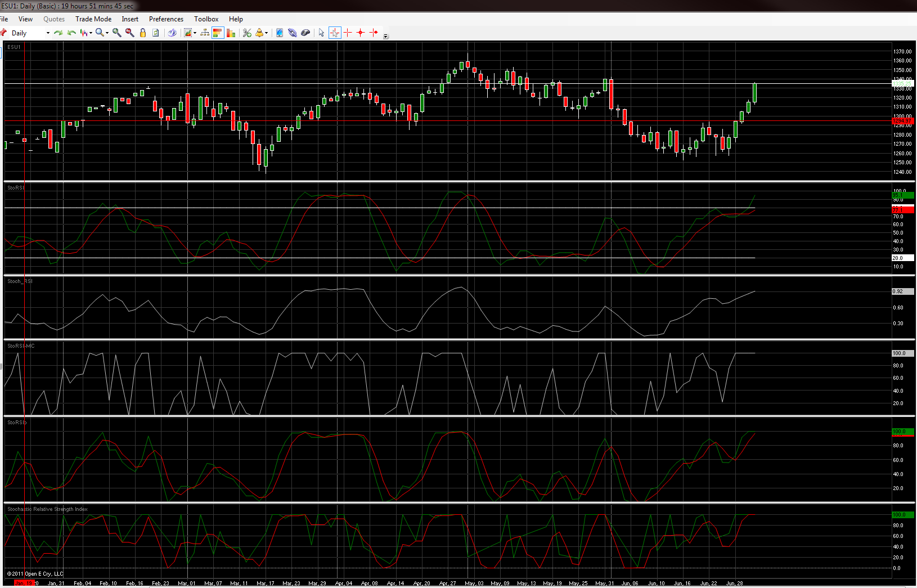The height and width of the screenshot is (588, 917).
Task: Click the zoom in magnifier with plus
Action: point(117,33)
